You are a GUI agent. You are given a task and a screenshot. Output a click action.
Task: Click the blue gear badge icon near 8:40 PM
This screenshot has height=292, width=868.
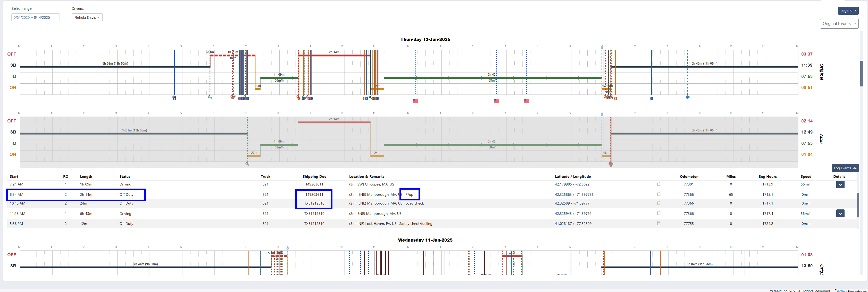[x=688, y=97]
